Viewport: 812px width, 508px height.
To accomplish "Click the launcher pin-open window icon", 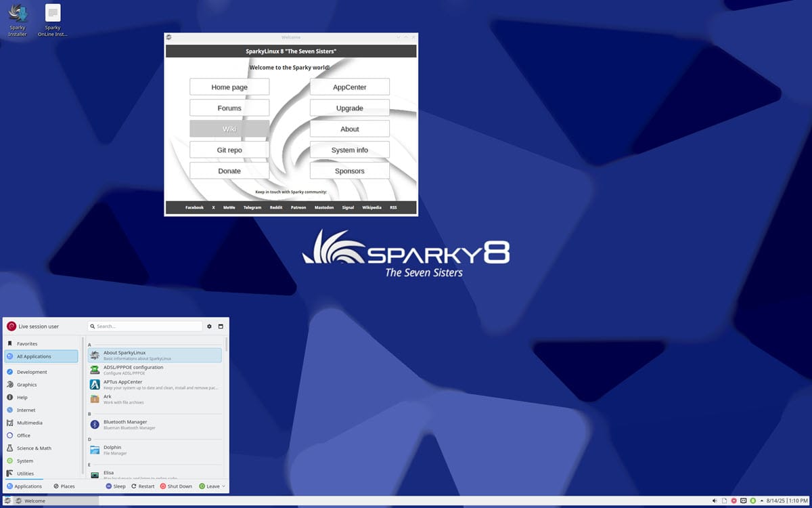I will (221, 326).
